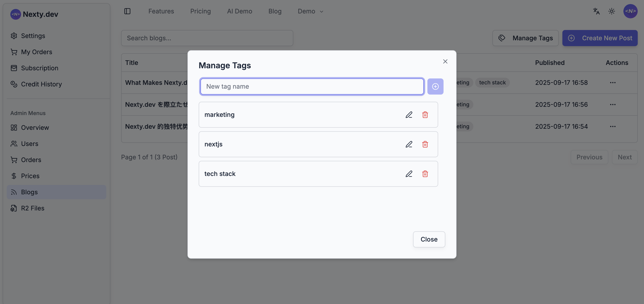This screenshot has width=644, height=304.
Task: Toggle the sidebar panel icon
Action: coord(127,11)
